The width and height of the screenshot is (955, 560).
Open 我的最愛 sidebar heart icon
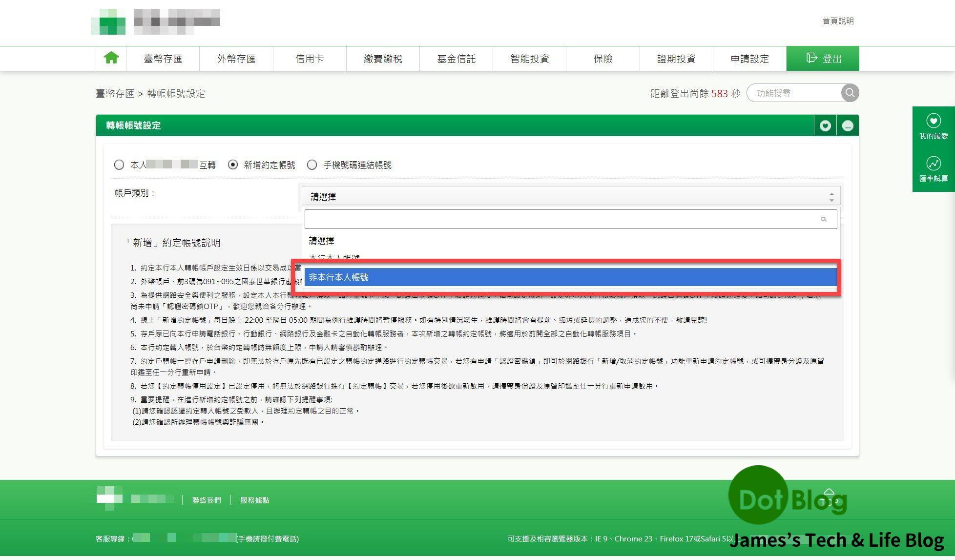(934, 121)
